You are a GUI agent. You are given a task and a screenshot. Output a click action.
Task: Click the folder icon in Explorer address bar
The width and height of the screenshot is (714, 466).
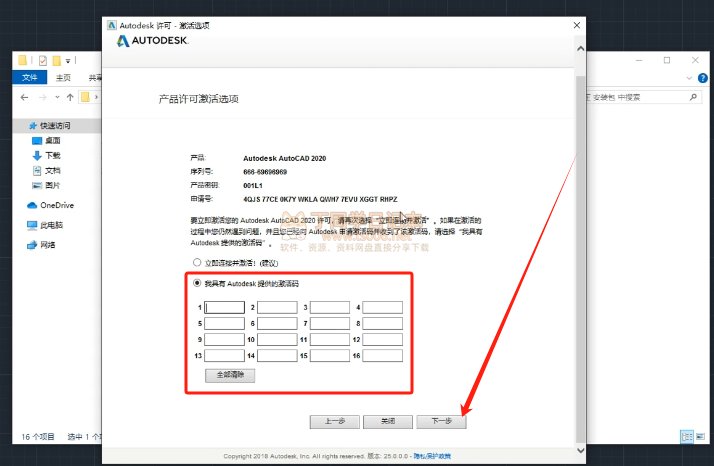(x=85, y=97)
